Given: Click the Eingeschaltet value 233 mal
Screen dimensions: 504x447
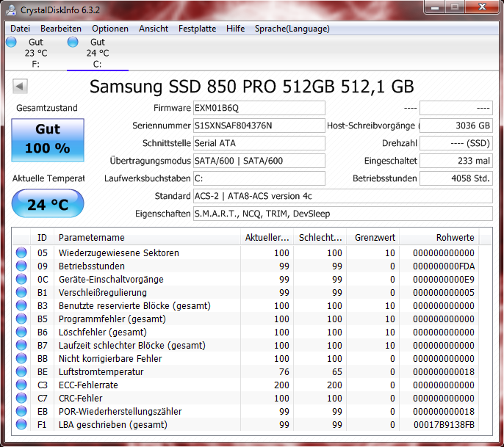Looking at the screenshot, I should 456,161.
